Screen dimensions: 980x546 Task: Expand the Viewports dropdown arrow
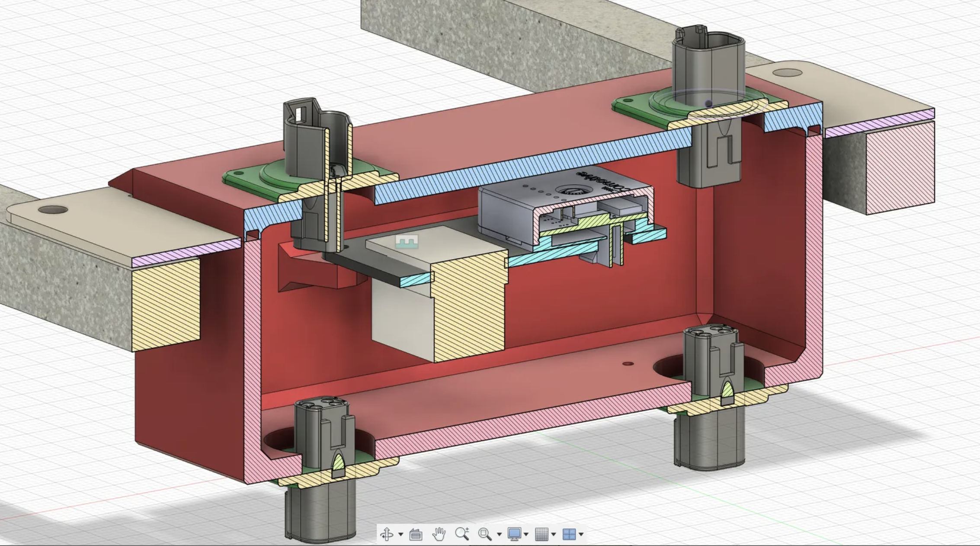[581, 535]
